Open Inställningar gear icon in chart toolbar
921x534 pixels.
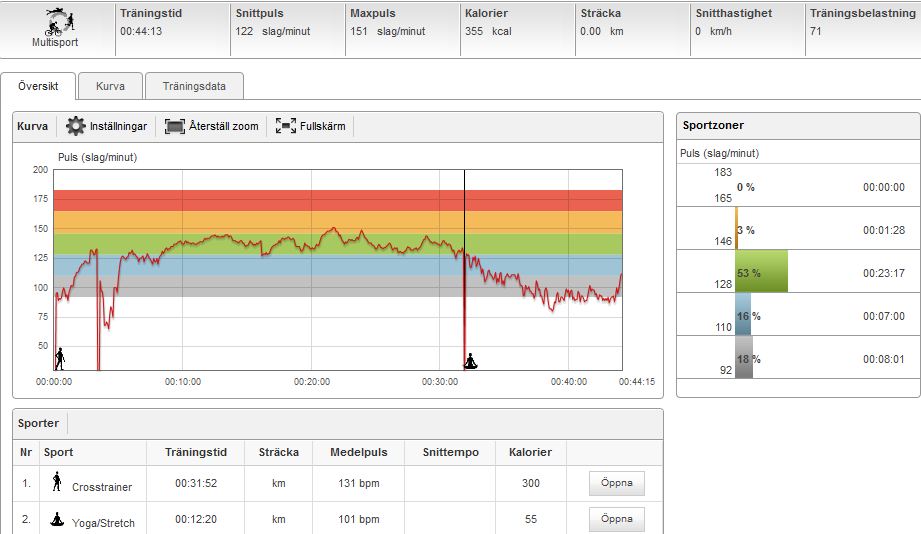pos(75,127)
